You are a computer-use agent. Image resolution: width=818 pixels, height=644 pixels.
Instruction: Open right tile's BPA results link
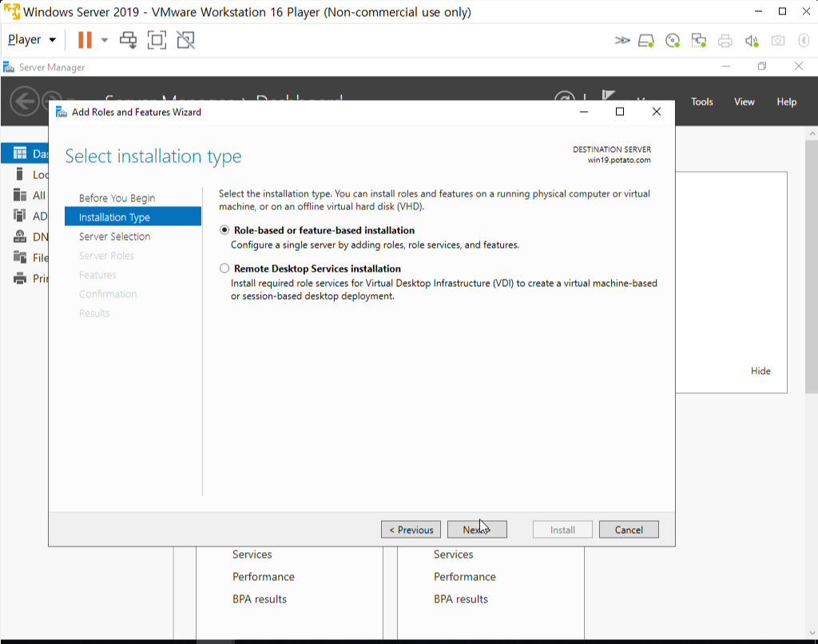click(x=461, y=599)
